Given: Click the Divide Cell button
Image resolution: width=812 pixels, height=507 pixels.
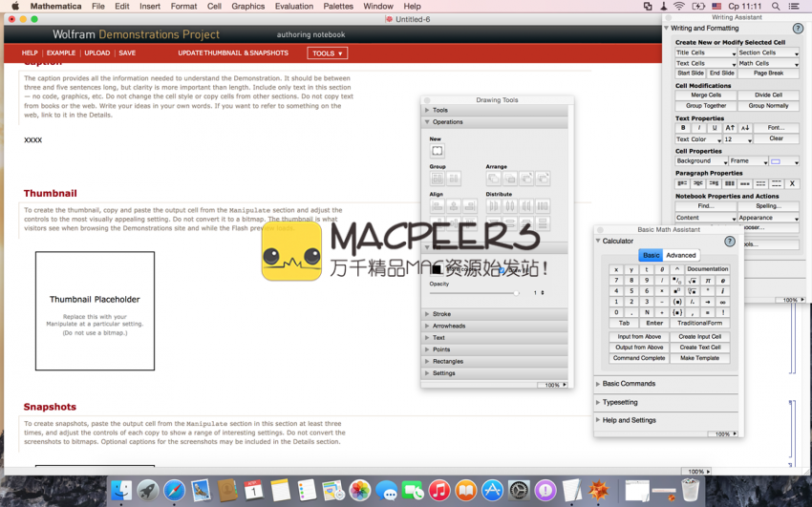Looking at the screenshot, I should coord(768,95).
